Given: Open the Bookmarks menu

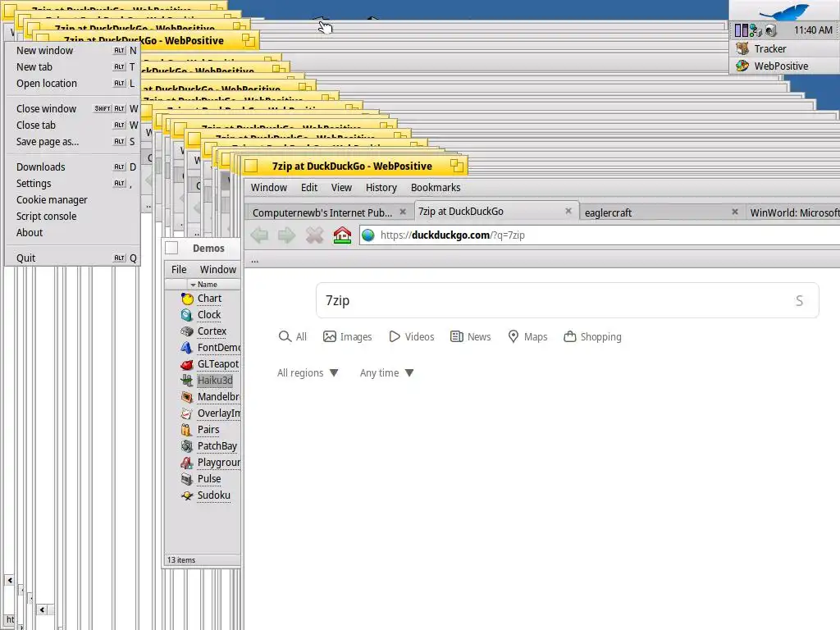Looking at the screenshot, I should (436, 188).
